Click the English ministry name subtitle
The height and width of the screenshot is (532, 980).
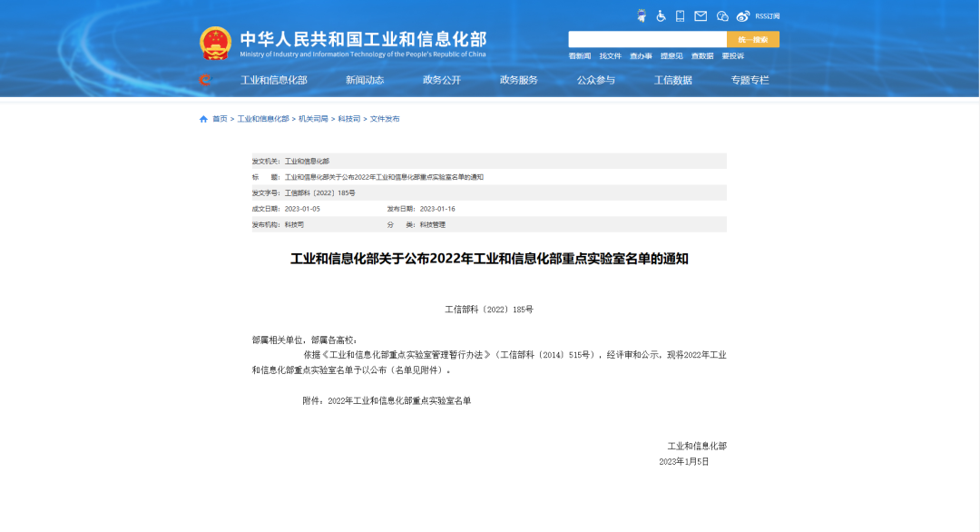click(362, 54)
